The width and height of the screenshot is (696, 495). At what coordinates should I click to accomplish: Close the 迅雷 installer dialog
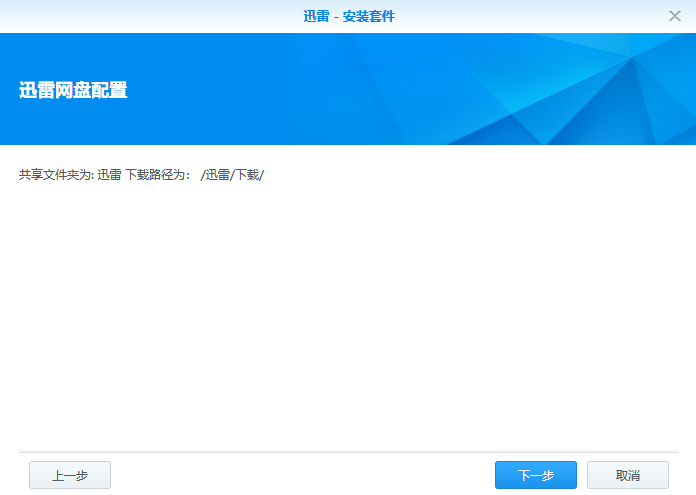click(x=675, y=16)
